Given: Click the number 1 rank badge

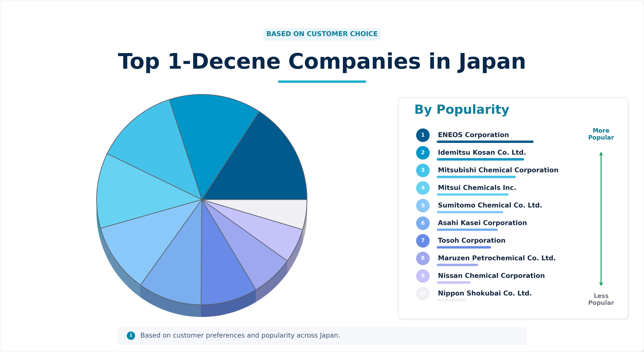Looking at the screenshot, I should pos(423,135).
